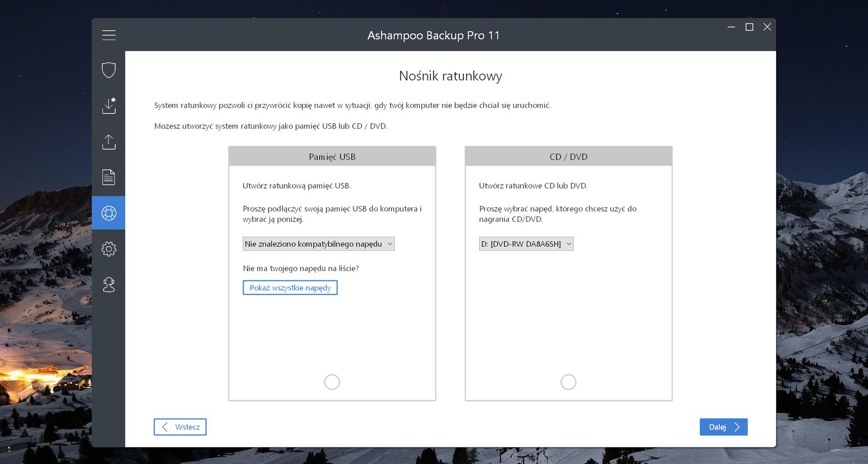
Task: Click the 'Pokaż wszystkie napędy' button
Action: point(290,287)
